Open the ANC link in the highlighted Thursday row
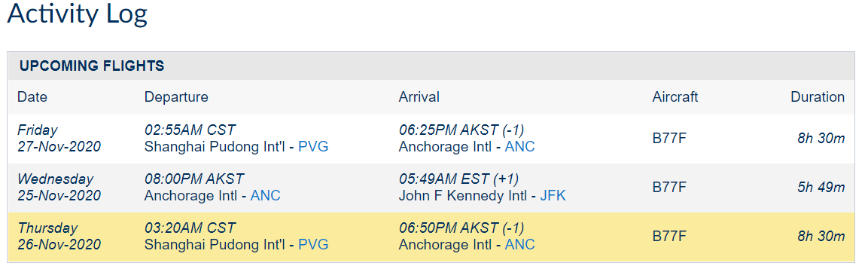Viewport: 868px width, 272px height. [x=519, y=244]
